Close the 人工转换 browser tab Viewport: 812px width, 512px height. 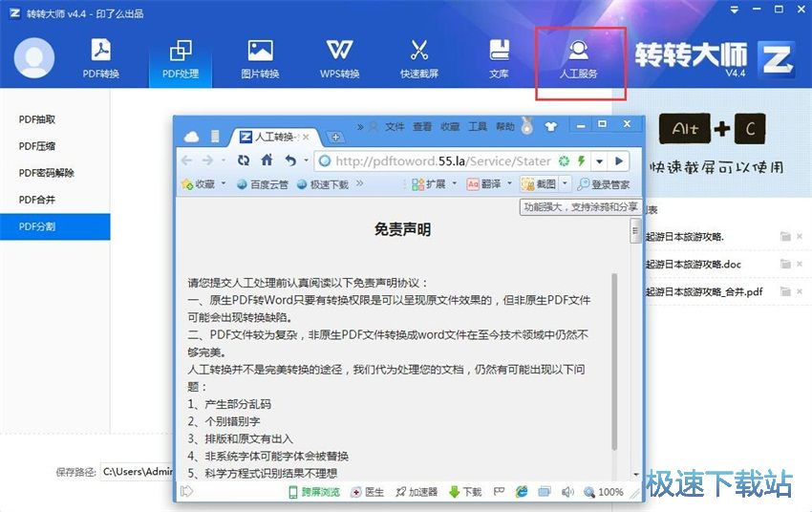click(306, 138)
